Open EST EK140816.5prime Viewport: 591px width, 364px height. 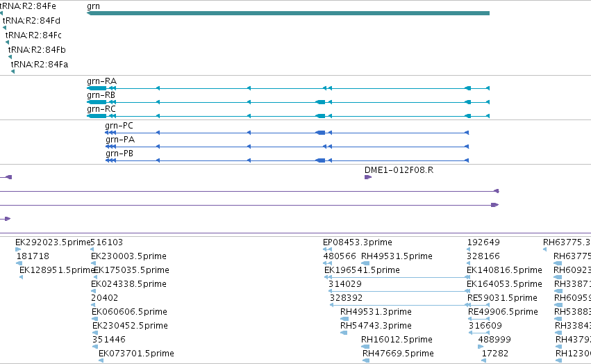click(x=504, y=270)
